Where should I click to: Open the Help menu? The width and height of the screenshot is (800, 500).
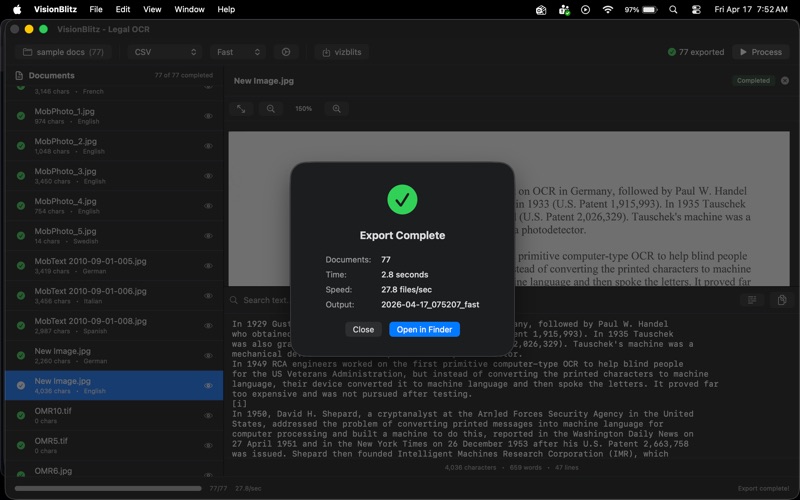tap(226, 9)
